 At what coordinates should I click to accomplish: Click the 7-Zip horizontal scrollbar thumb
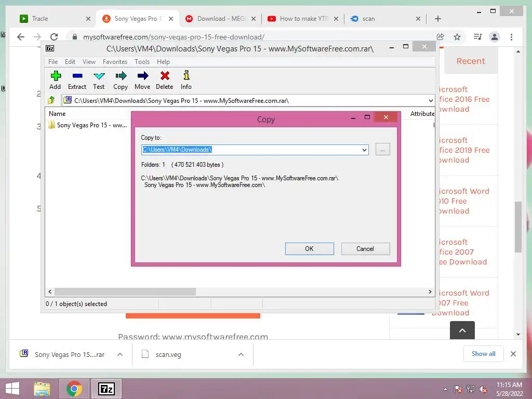(x=125, y=291)
